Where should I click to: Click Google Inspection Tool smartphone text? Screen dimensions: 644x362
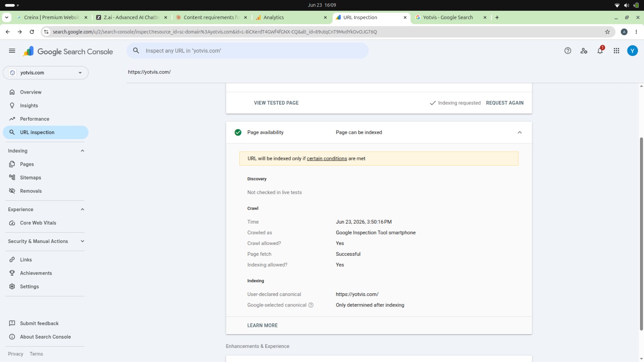(376, 232)
